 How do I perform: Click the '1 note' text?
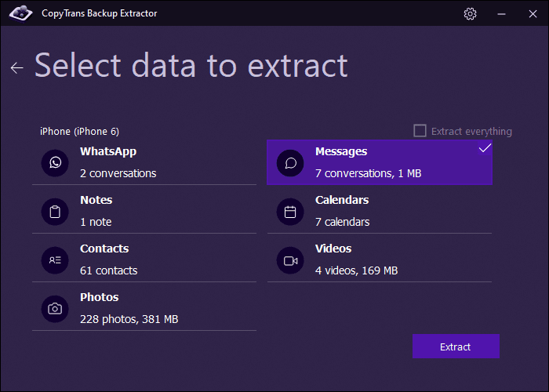(x=96, y=222)
